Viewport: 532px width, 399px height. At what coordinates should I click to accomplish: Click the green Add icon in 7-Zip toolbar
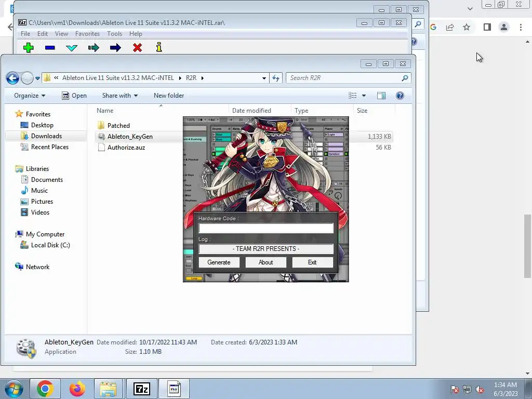(x=28, y=47)
